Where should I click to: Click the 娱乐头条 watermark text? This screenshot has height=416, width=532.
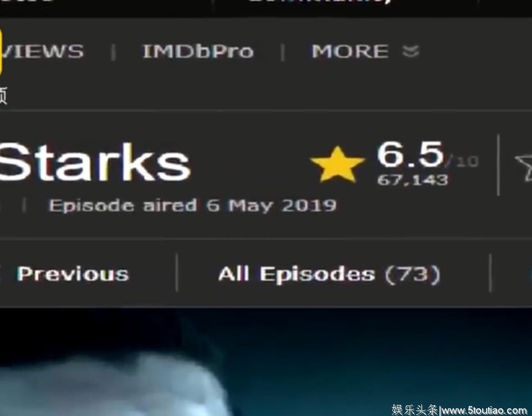pos(415,410)
